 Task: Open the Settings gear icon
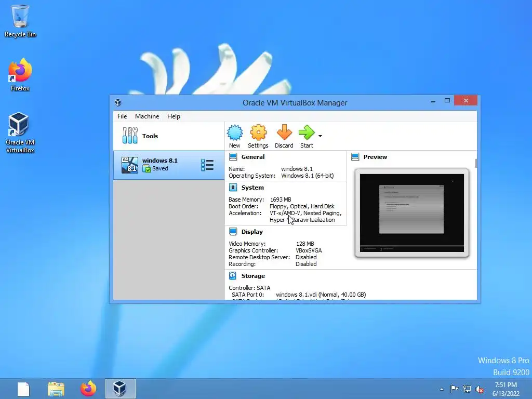(x=258, y=132)
